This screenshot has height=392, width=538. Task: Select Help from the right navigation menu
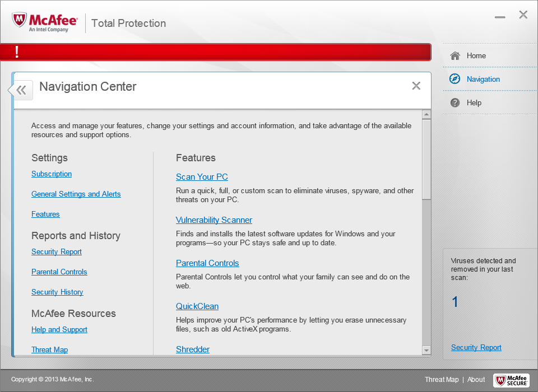(474, 102)
